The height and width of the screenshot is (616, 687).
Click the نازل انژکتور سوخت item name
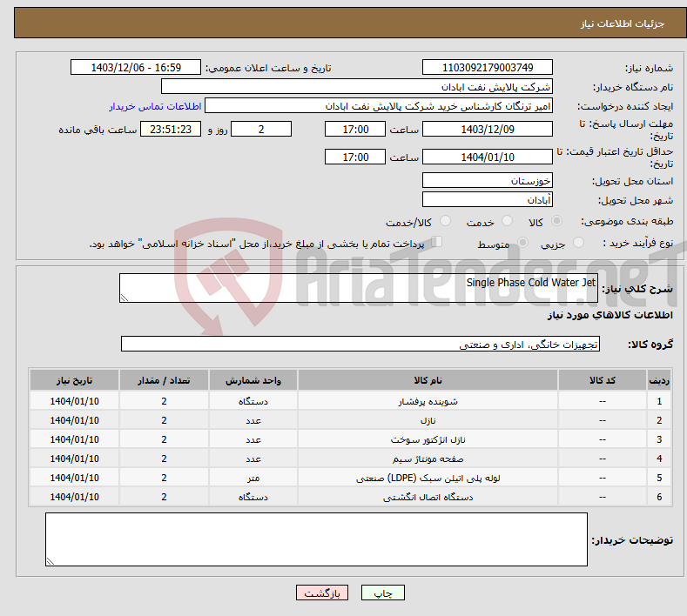428,439
